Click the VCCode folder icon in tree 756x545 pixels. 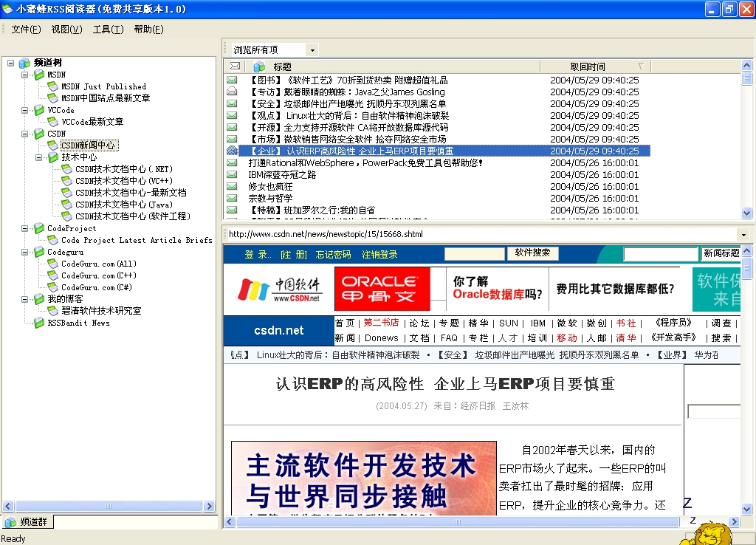coord(40,111)
